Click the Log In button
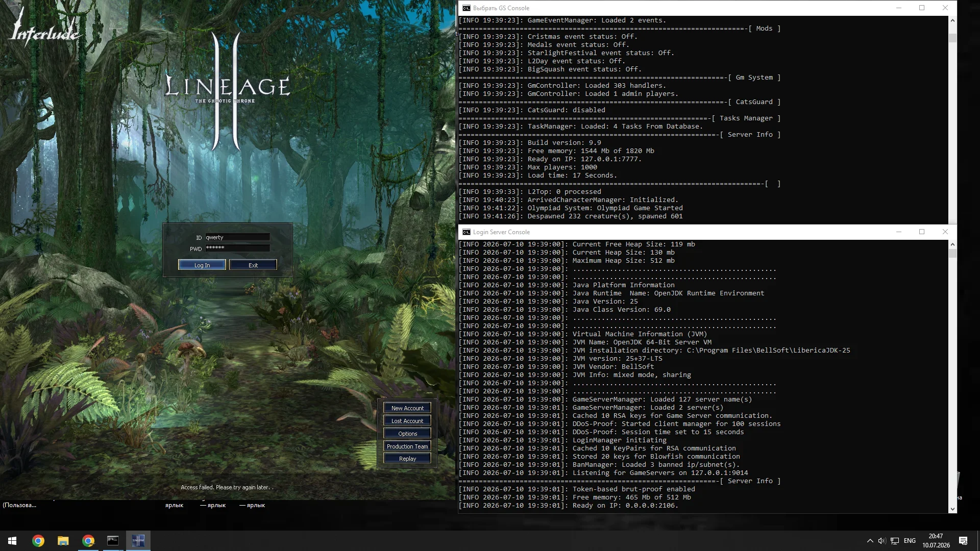The height and width of the screenshot is (551, 980). pos(202,265)
